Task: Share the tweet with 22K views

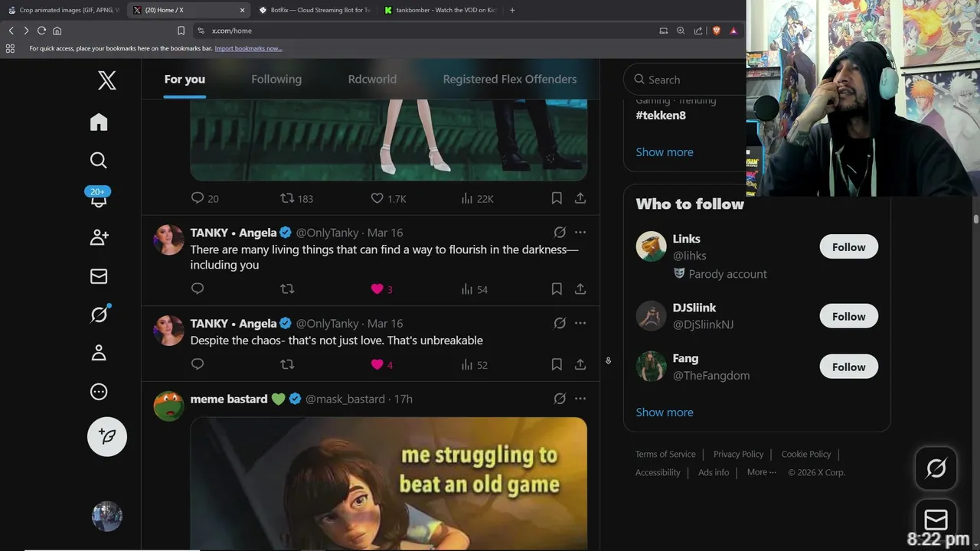Action: pyautogui.click(x=580, y=198)
